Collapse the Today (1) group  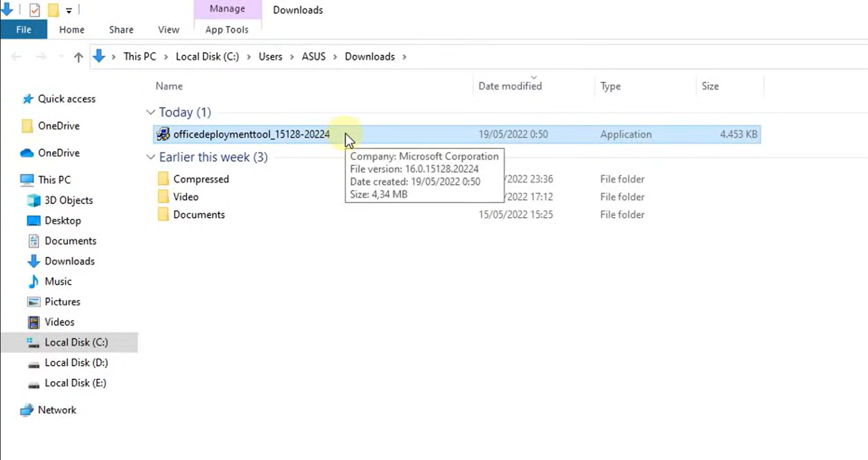pyautogui.click(x=150, y=112)
